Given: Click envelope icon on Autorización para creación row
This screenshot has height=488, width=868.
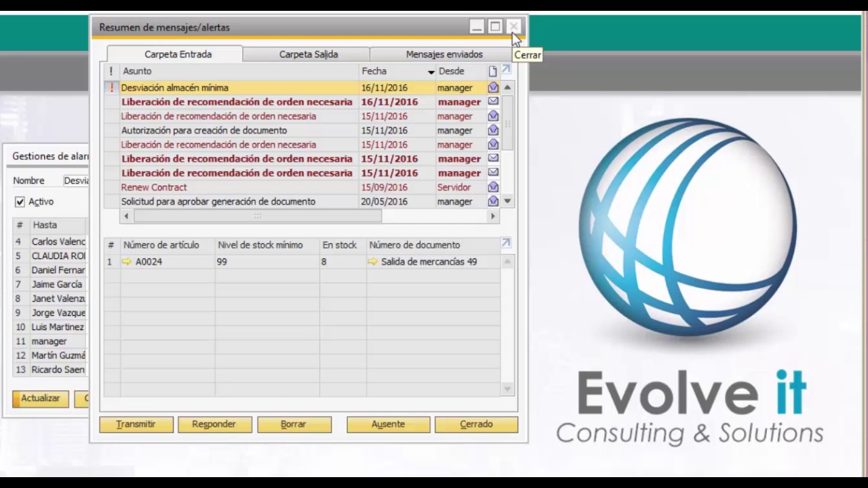Looking at the screenshot, I should [x=493, y=130].
